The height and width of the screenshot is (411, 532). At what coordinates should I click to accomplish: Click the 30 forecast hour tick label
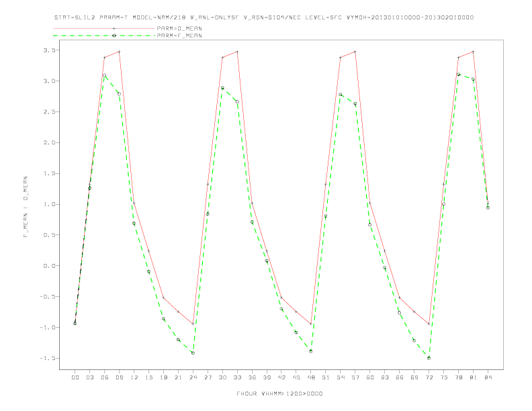tap(222, 377)
